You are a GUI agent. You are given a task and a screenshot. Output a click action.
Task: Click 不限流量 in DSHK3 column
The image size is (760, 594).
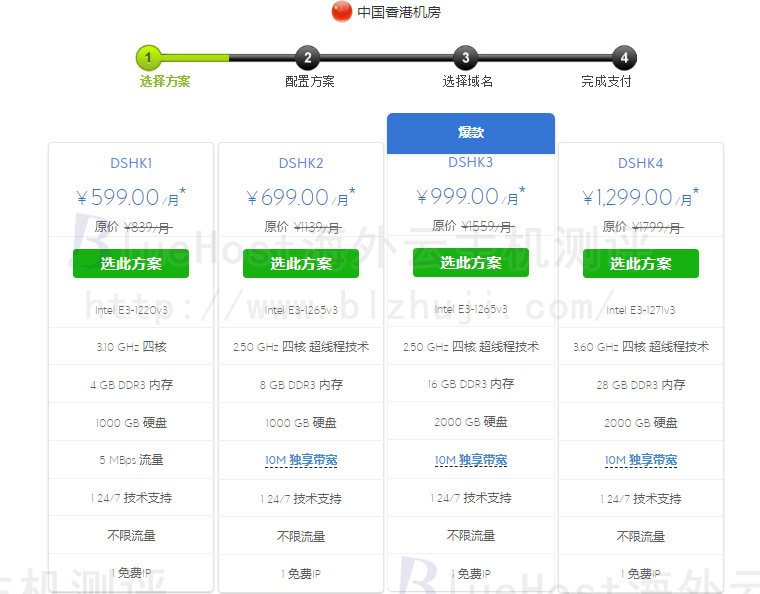pyautogui.click(x=471, y=536)
